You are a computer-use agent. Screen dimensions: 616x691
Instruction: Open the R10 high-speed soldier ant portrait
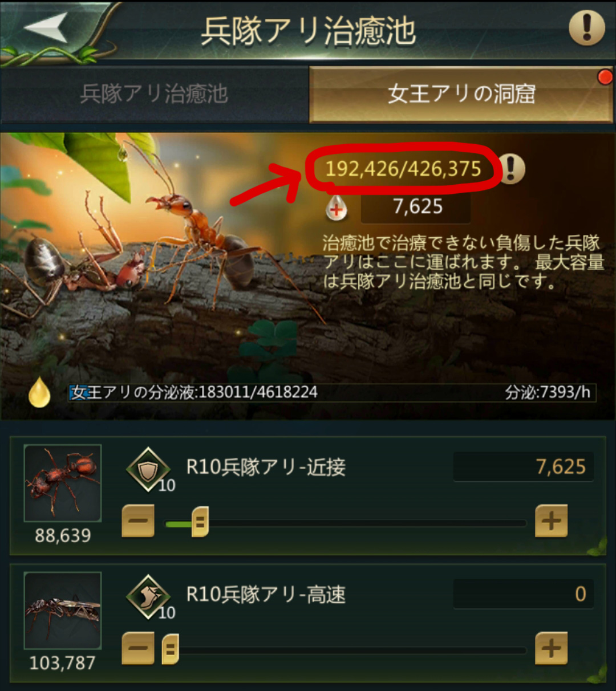point(63,611)
